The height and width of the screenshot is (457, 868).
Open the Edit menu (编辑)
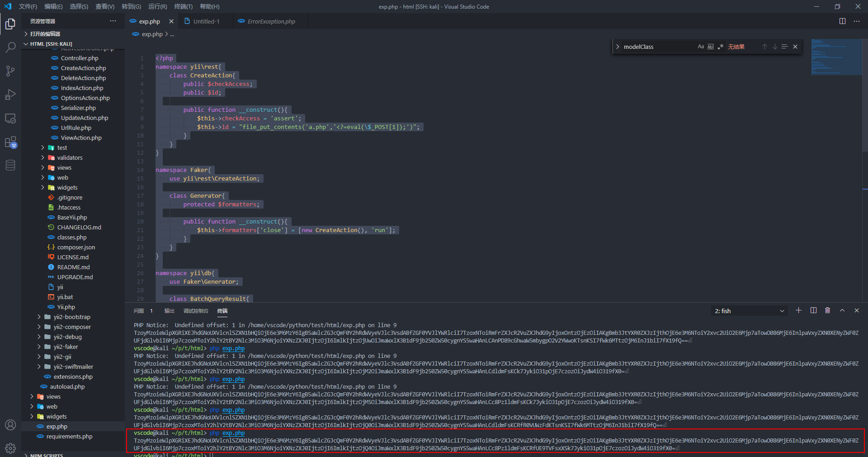(x=53, y=6)
